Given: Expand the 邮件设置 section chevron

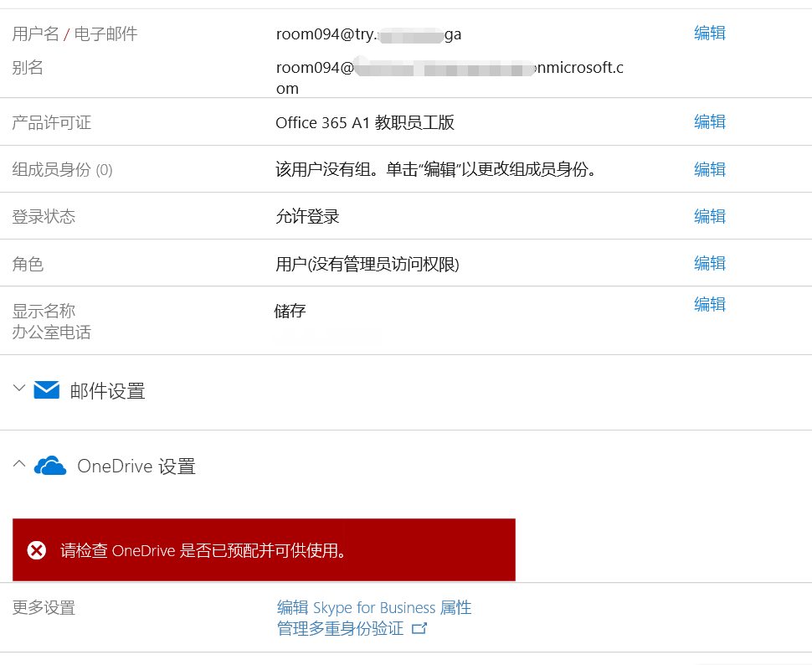Looking at the screenshot, I should point(19,388).
